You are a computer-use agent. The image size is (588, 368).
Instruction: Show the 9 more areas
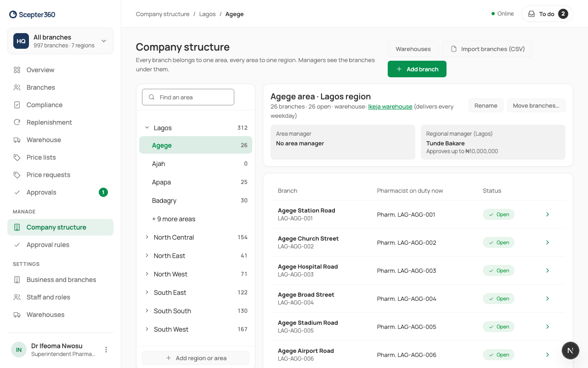pos(174,219)
